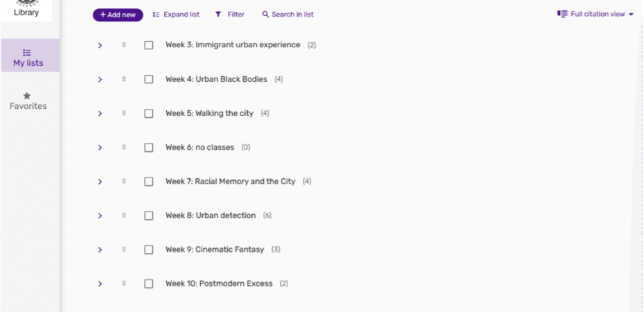Expand the Week 7: Racial Memory and the City section
The image size is (644, 312).
[100, 182]
